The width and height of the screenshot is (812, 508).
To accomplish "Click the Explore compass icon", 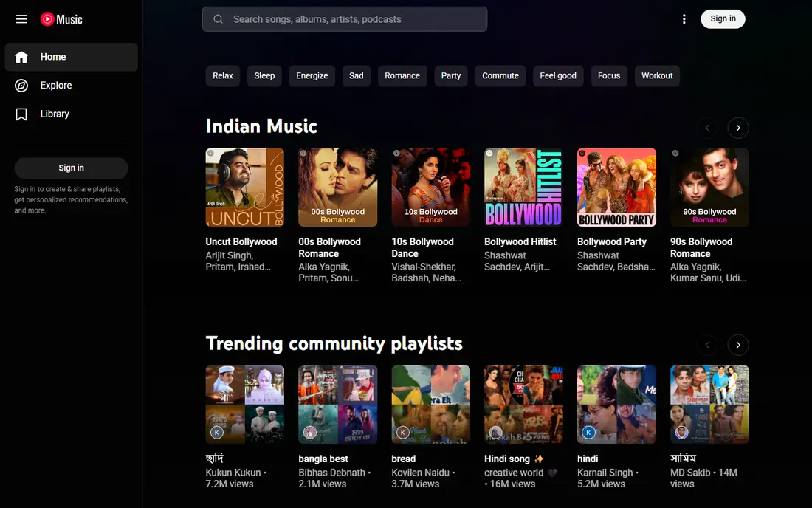I will click(21, 86).
